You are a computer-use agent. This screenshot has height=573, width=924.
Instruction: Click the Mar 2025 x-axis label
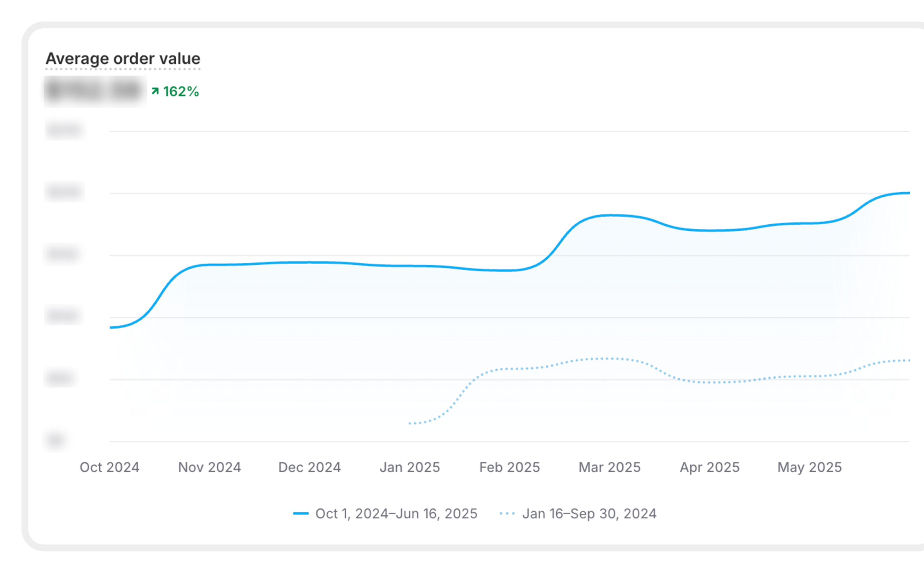[609, 467]
